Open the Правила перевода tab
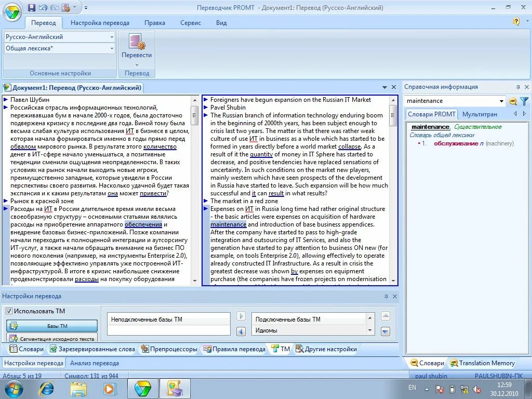Screen dimensions: 532x399 coord(234,349)
